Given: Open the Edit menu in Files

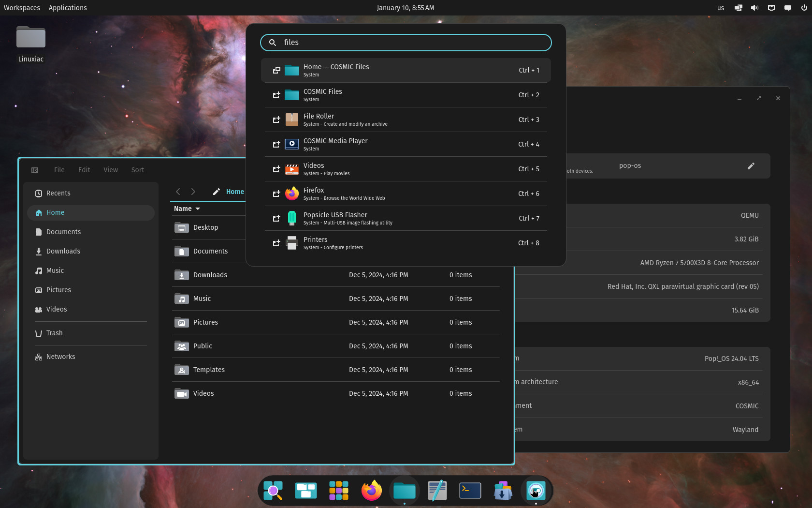Looking at the screenshot, I should pos(84,170).
